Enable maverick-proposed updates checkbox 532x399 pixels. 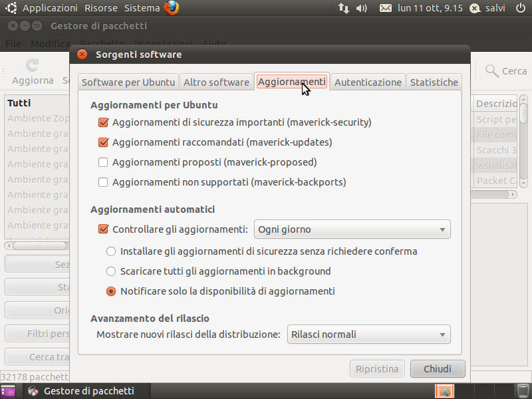(103, 162)
